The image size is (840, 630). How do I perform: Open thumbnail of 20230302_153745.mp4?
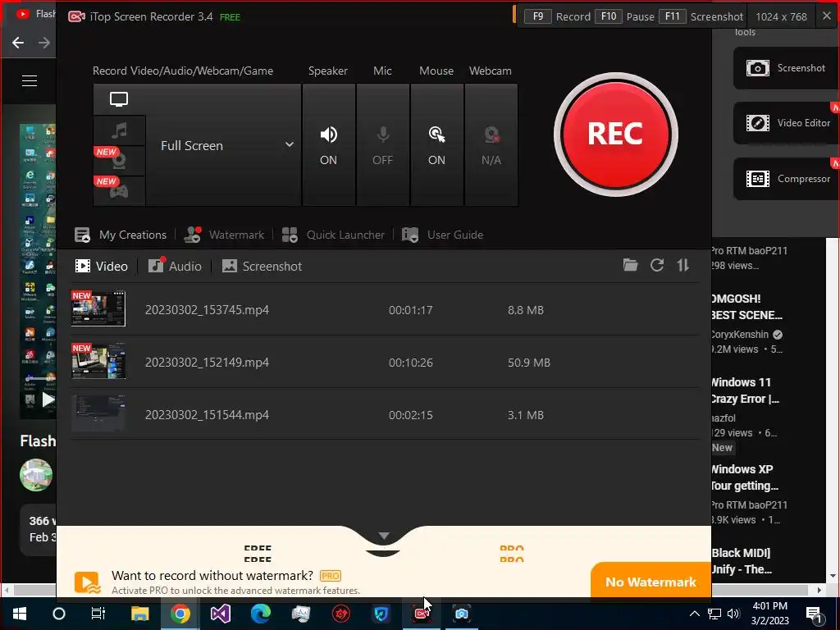[x=98, y=308]
